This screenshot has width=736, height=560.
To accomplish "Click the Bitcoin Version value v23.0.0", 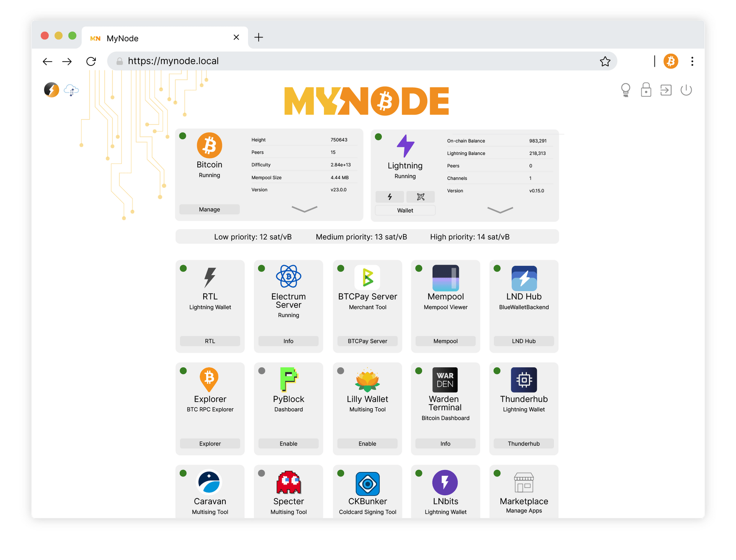I will click(338, 190).
